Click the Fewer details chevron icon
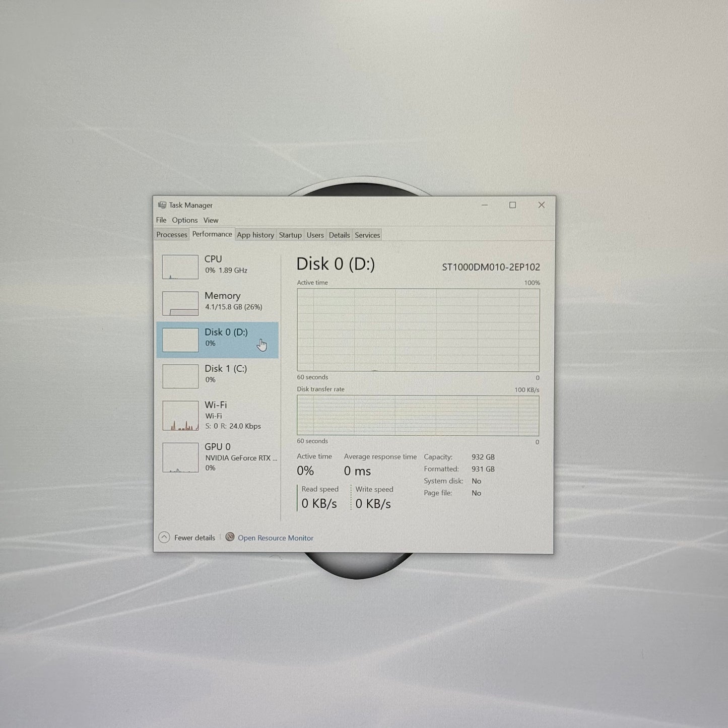The height and width of the screenshot is (728, 728). click(164, 537)
